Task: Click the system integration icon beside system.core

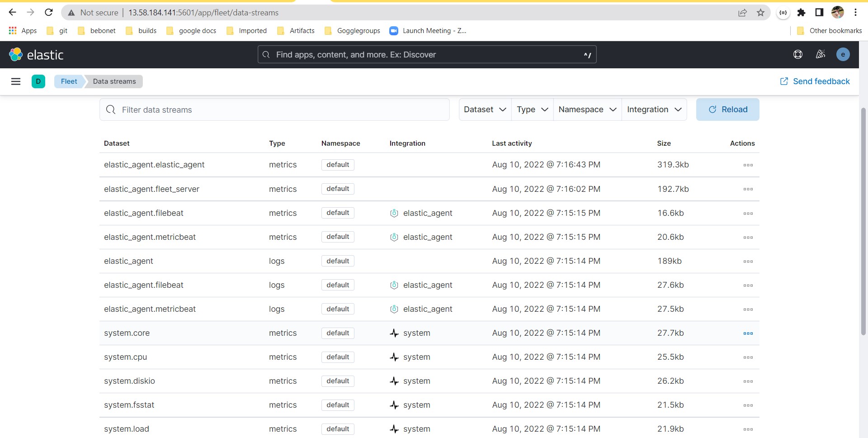Action: click(394, 333)
